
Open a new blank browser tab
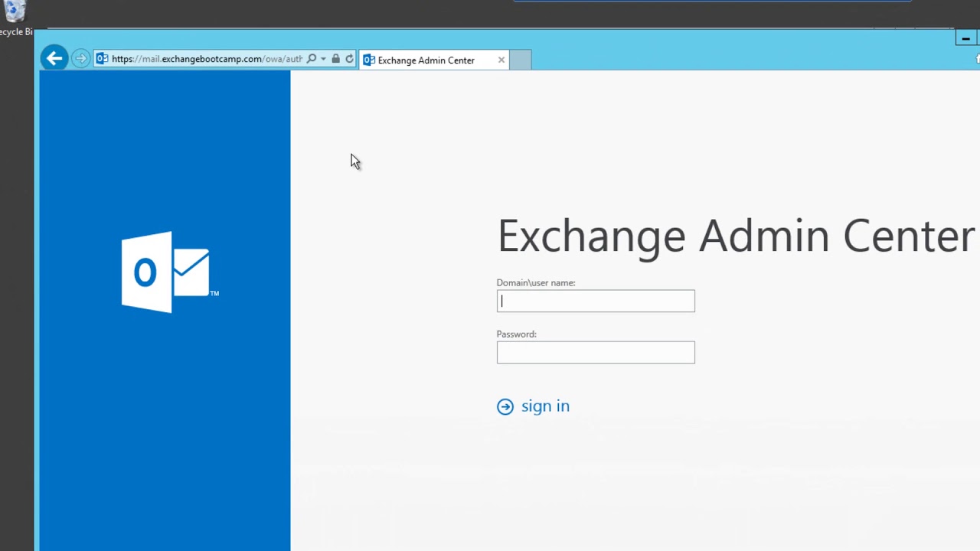coord(520,60)
